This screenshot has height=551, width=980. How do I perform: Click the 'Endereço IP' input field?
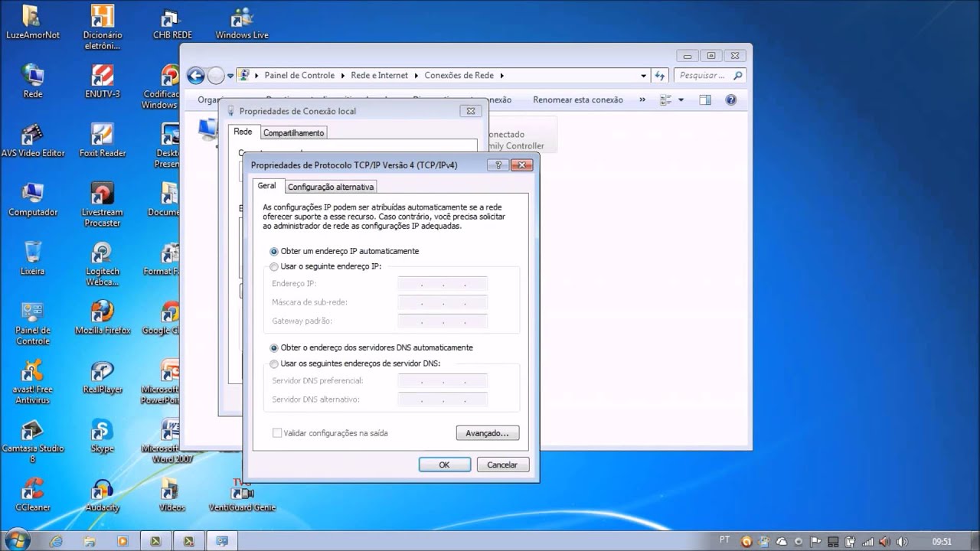[443, 284]
